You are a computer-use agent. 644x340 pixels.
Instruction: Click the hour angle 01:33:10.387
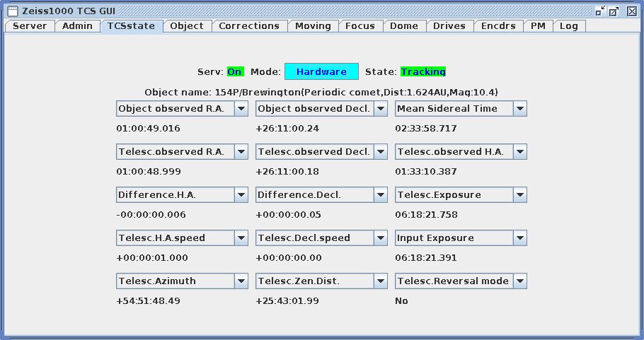(426, 172)
